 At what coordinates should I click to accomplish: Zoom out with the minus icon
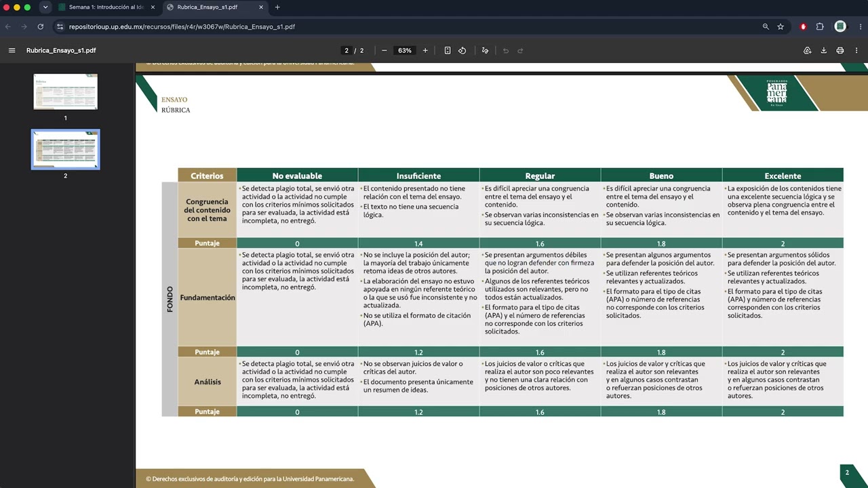point(384,50)
